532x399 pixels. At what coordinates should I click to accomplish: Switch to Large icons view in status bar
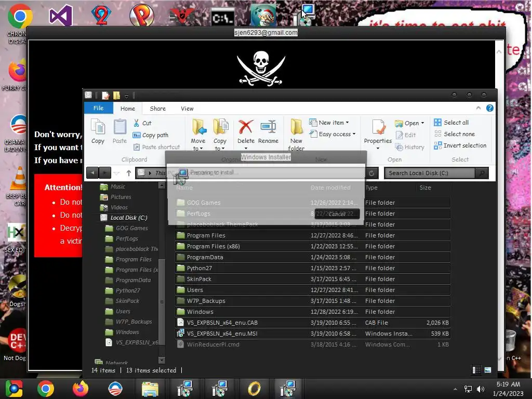click(x=488, y=370)
